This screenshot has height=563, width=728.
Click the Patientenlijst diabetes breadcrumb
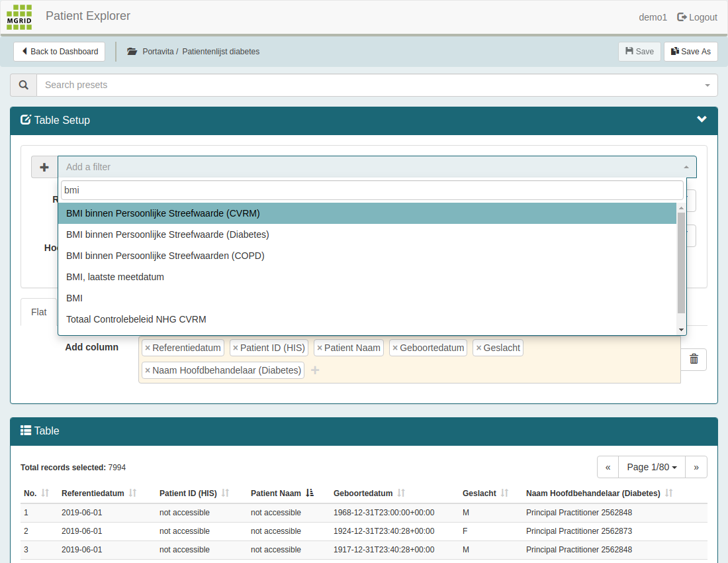(220, 52)
